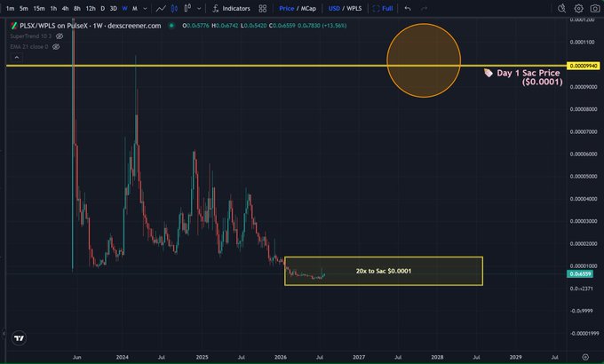Click the 2027 time axis label

(359, 357)
